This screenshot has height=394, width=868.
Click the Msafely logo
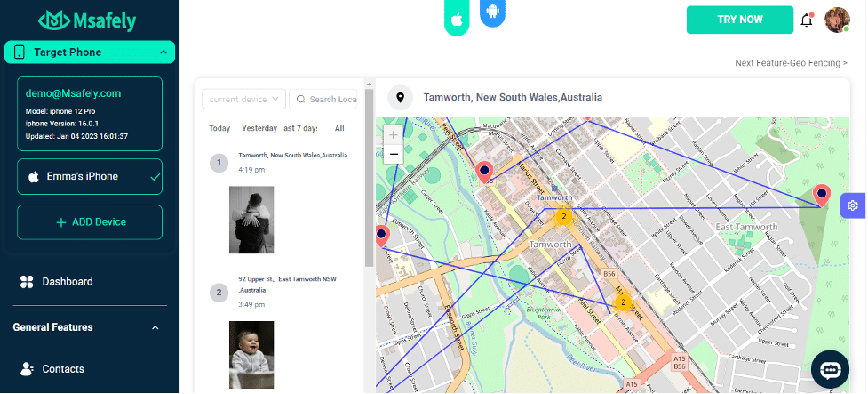coord(87,21)
